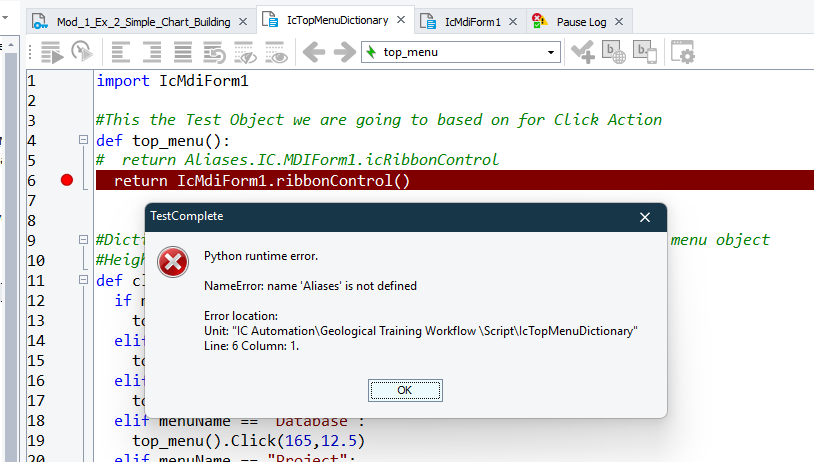The image size is (814, 462).
Task: Click the Pause Log tab warning icon
Action: (540, 21)
